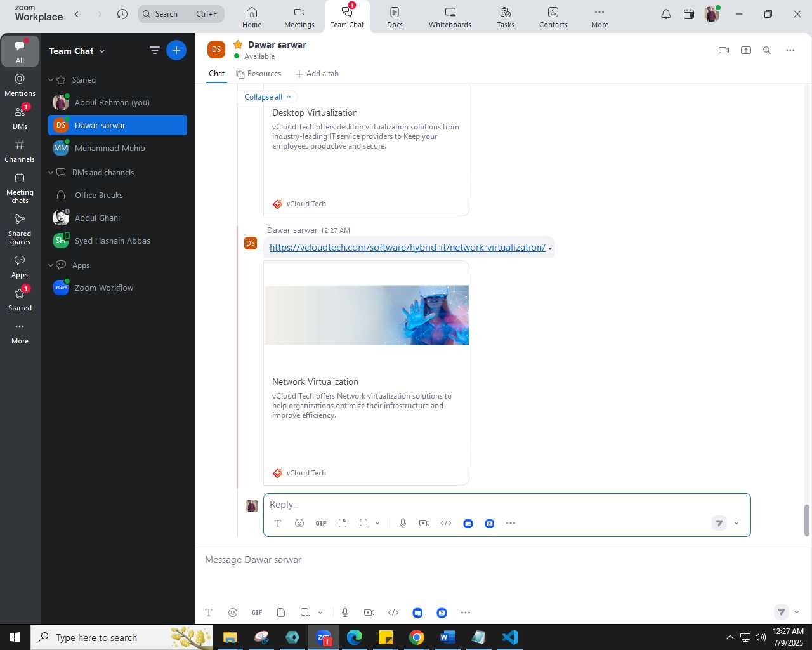This screenshot has width=812, height=650.
Task: Open Shared spaces in sidebar
Action: click(20, 229)
